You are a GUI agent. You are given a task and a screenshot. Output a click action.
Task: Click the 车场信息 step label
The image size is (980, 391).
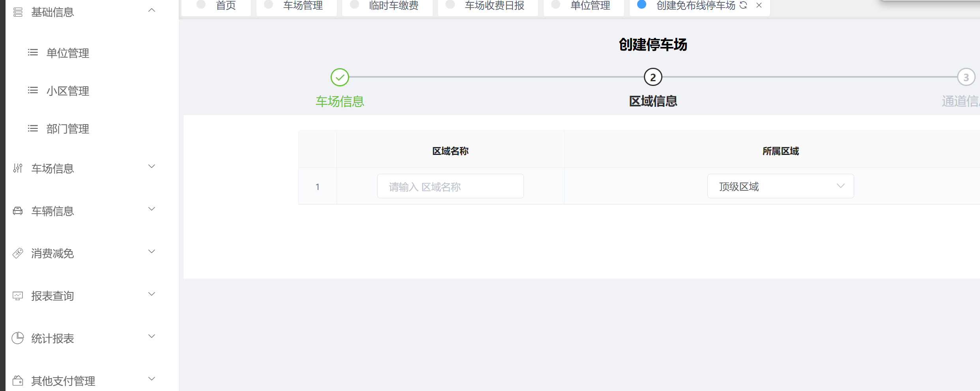pyautogui.click(x=340, y=101)
